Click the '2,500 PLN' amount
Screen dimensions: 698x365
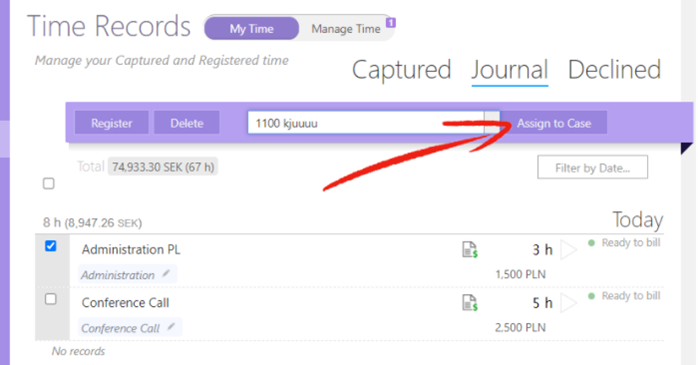pyautogui.click(x=520, y=328)
